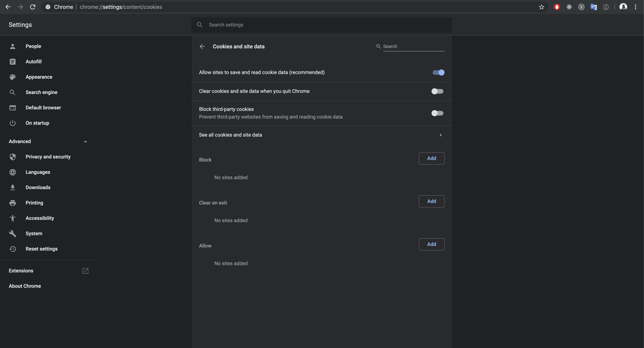644x348 pixels.
Task: Click the profile avatar icon
Action: [x=623, y=7]
